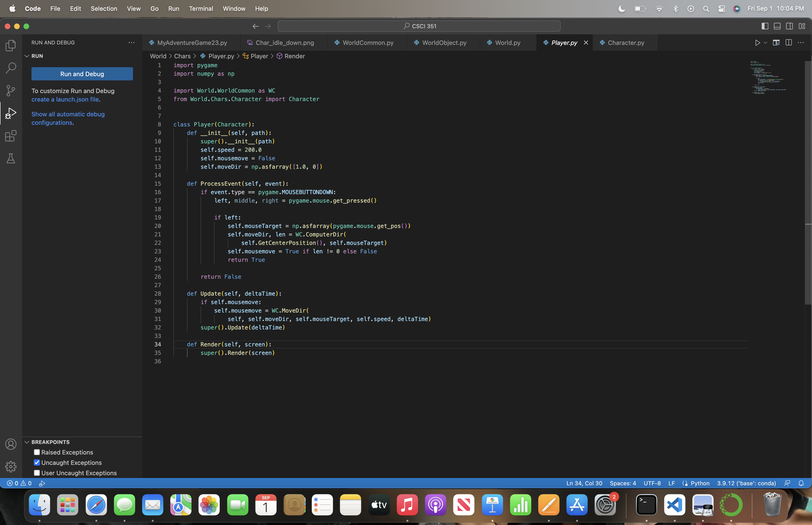Enable User Uncaught Exceptions checkbox
This screenshot has width=812, height=525.
click(x=37, y=473)
